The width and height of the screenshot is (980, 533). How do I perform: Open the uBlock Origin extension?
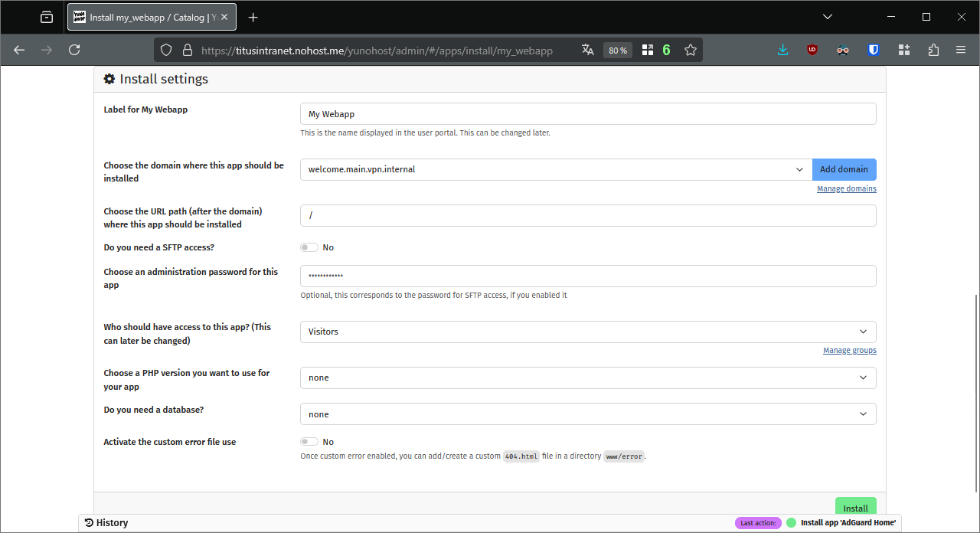pyautogui.click(x=812, y=50)
